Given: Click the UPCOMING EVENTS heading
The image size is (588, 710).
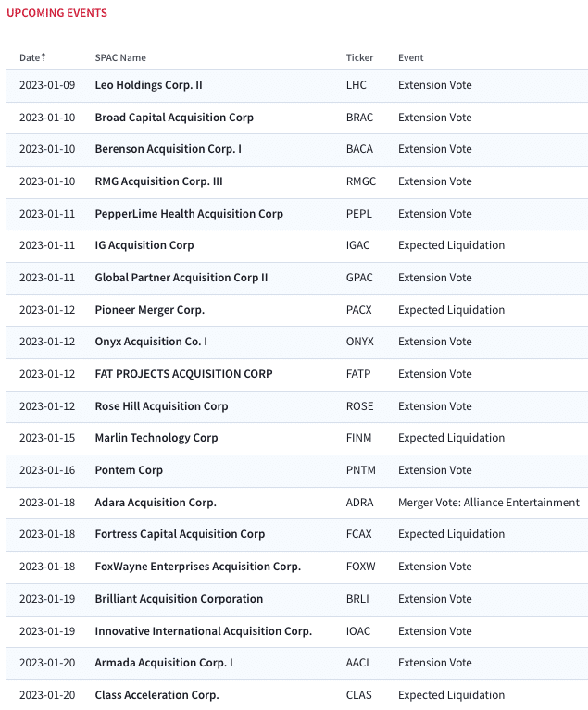Looking at the screenshot, I should pyautogui.click(x=57, y=13).
